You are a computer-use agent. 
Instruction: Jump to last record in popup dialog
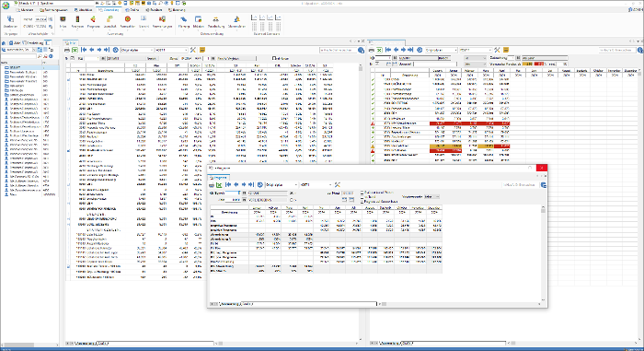[251, 185]
